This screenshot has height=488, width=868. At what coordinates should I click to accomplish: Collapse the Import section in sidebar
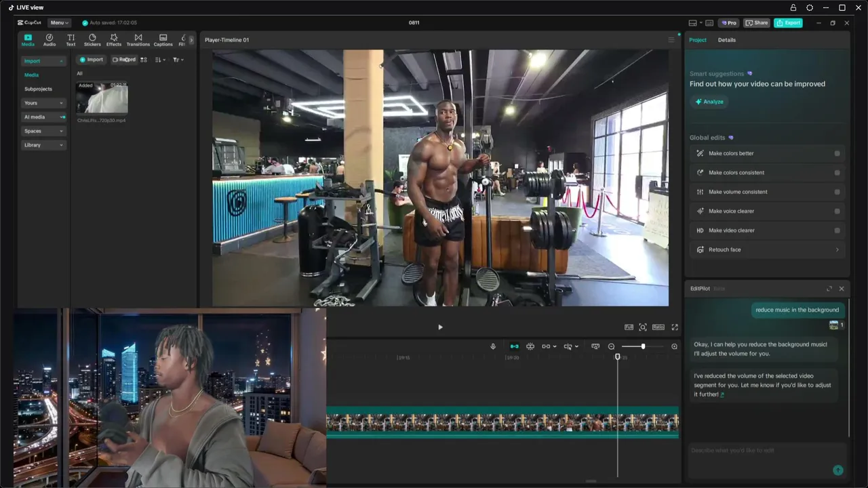point(43,61)
